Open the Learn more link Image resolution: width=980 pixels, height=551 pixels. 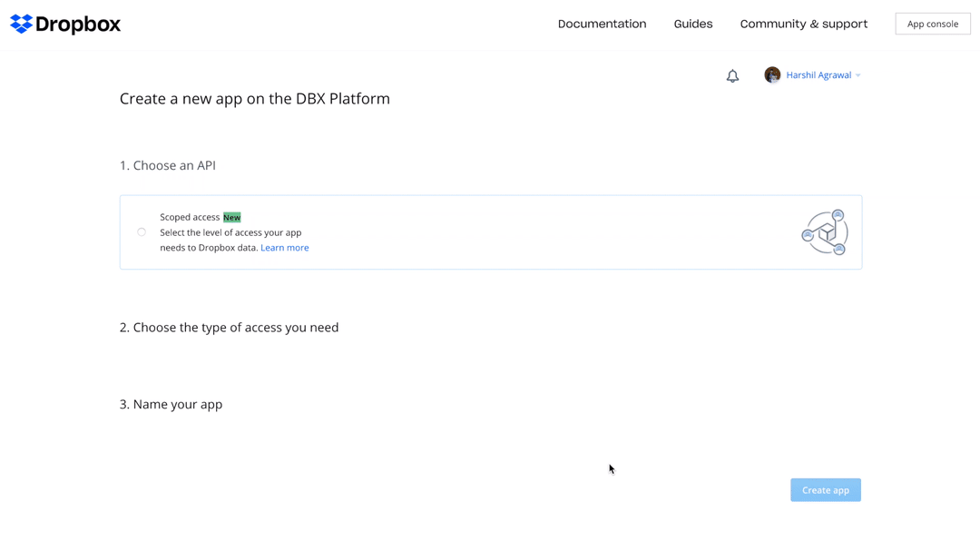pyautogui.click(x=285, y=247)
